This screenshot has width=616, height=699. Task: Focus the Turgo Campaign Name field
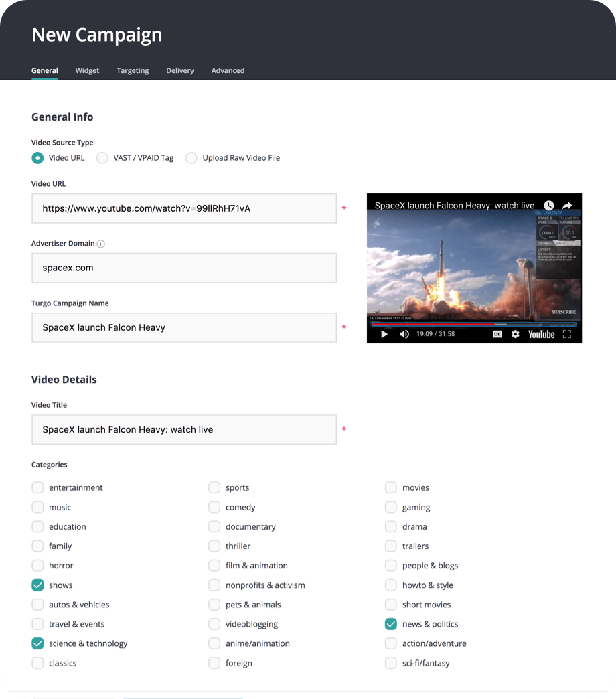(184, 327)
